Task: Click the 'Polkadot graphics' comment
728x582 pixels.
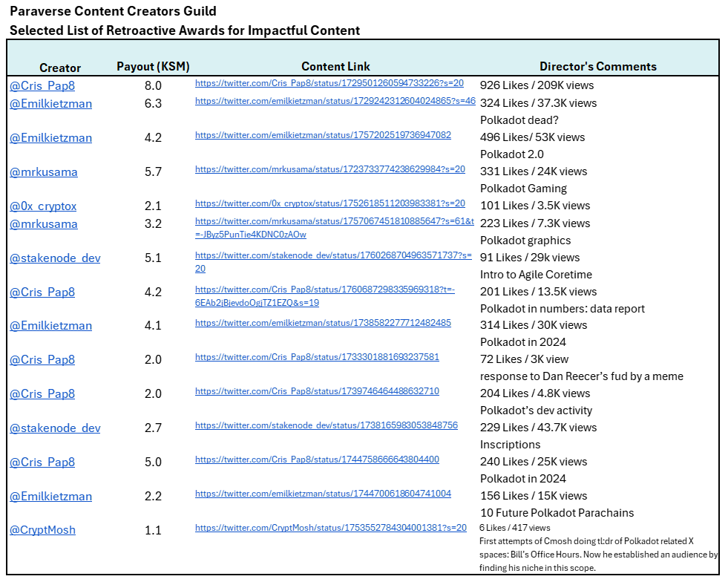Action: (525, 241)
